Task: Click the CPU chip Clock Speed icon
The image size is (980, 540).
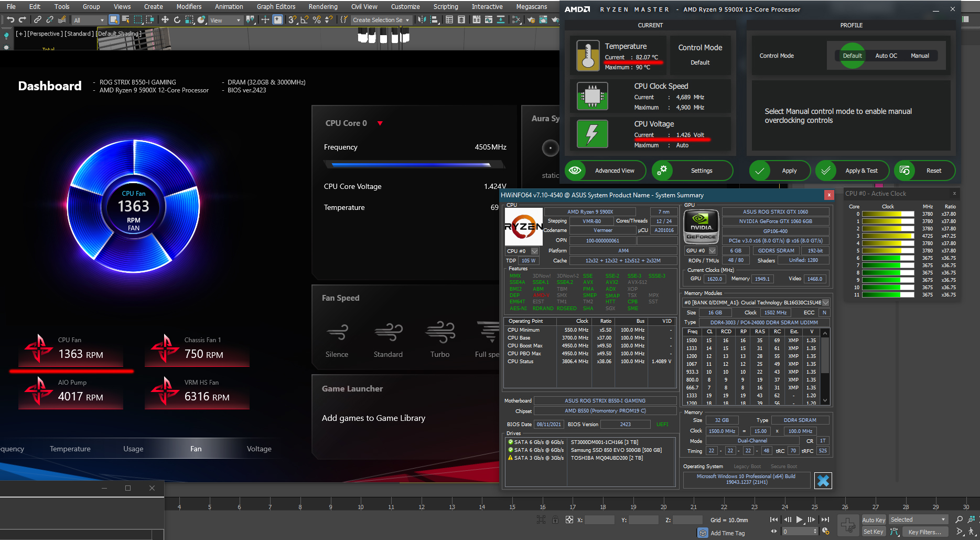Action: [593, 96]
